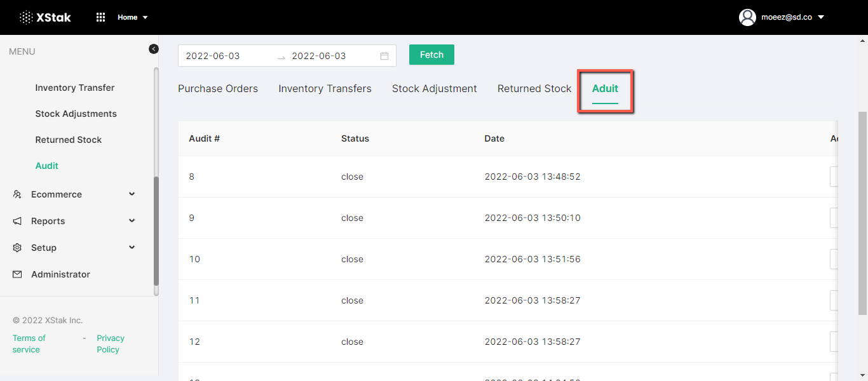The width and height of the screenshot is (868, 381).
Task: Click the Administrator envelope icon
Action: (17, 274)
